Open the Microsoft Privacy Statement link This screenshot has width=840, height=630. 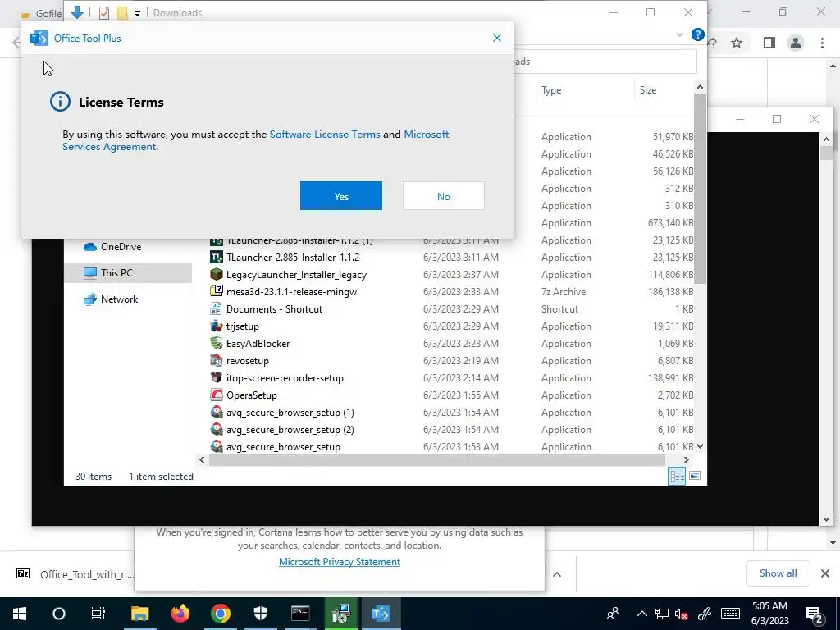point(339,562)
